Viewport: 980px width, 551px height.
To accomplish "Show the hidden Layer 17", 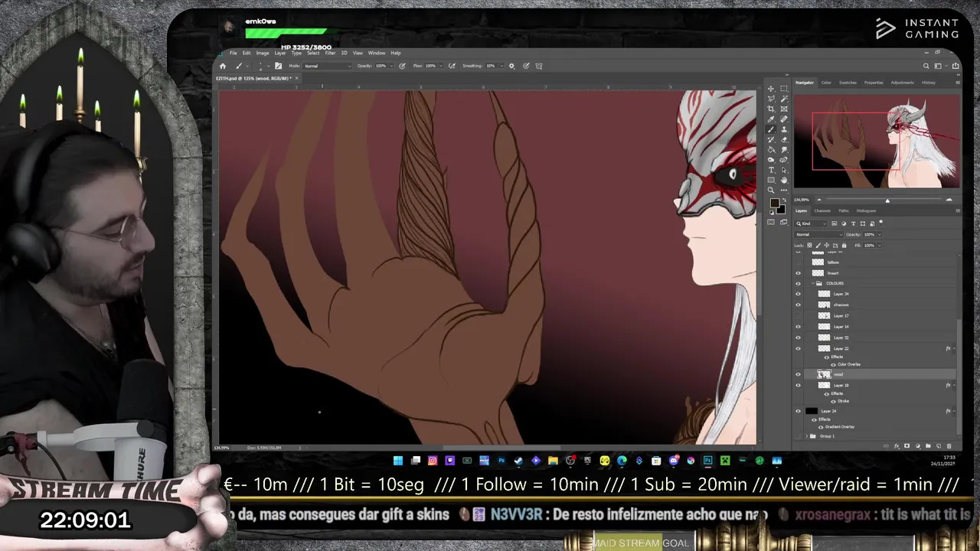I will pos(798,315).
